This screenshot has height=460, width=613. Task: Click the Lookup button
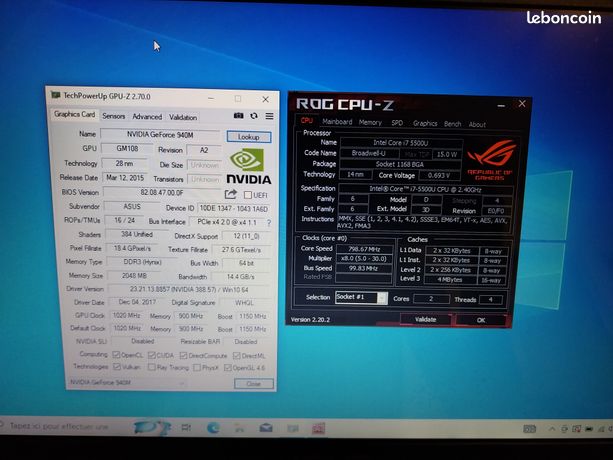(249, 137)
